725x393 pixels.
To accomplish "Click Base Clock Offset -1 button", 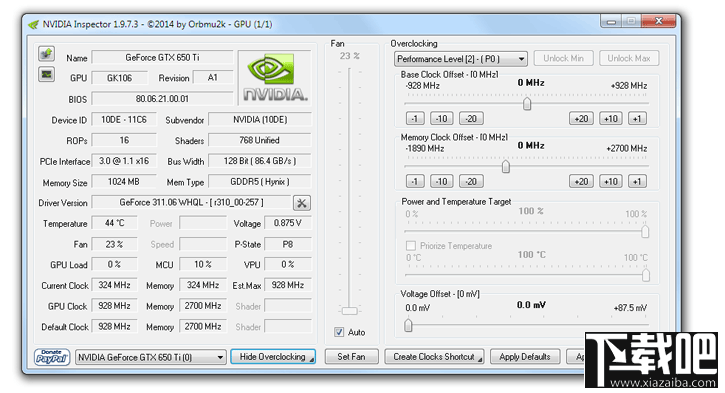I will click(415, 118).
